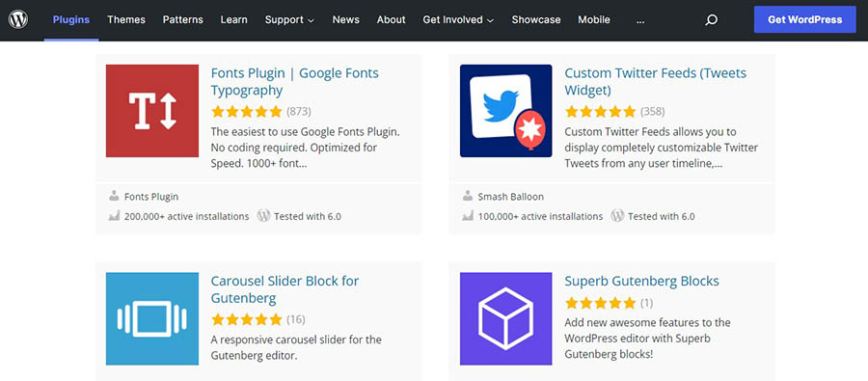Open Superb Gutenberg Blocks title link

pos(641,281)
